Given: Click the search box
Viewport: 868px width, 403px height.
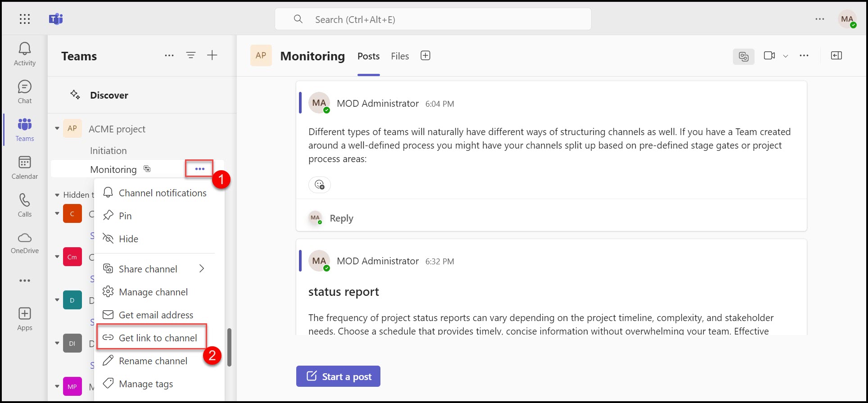Looking at the screenshot, I should (433, 19).
